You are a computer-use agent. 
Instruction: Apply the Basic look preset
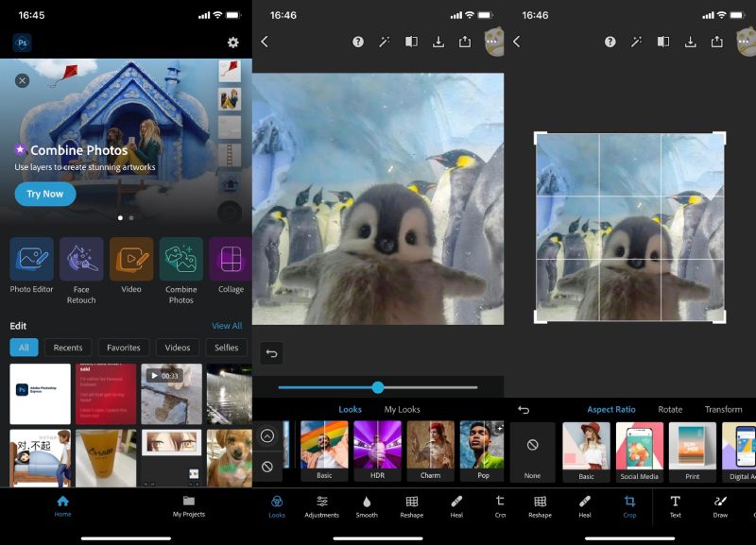tap(324, 451)
